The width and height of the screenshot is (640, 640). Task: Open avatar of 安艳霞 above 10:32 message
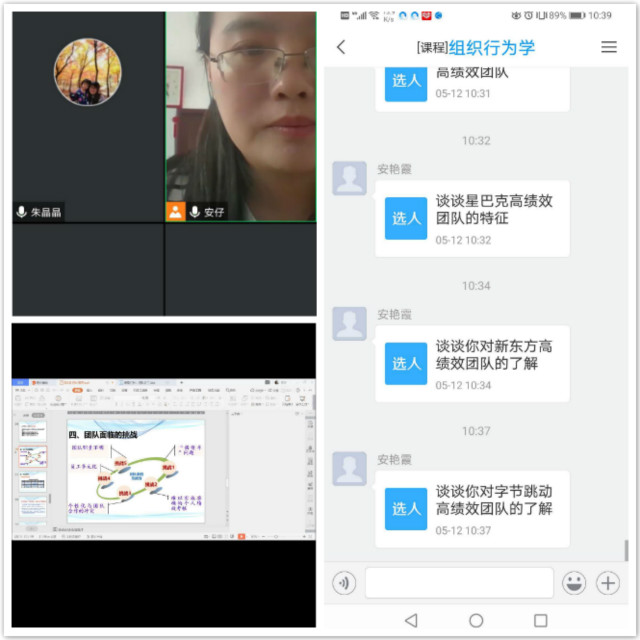coord(349,178)
